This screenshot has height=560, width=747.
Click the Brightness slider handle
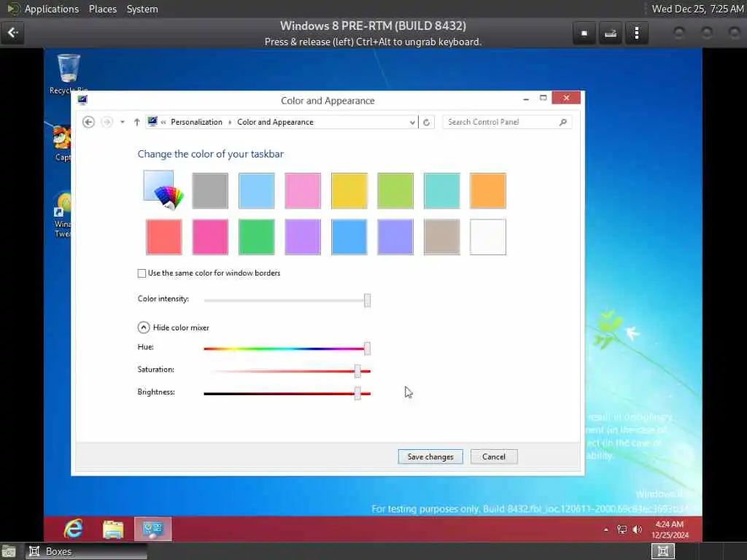[x=357, y=393]
